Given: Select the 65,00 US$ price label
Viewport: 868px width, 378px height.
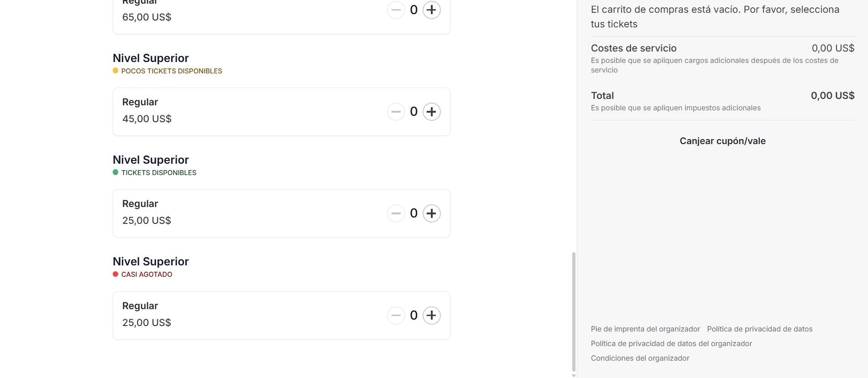Looking at the screenshot, I should pos(146,17).
